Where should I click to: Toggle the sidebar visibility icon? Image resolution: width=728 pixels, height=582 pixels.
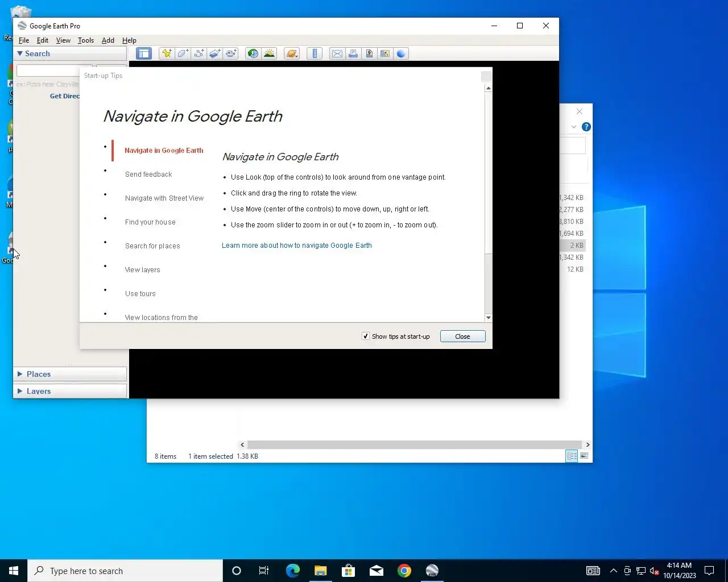144,53
